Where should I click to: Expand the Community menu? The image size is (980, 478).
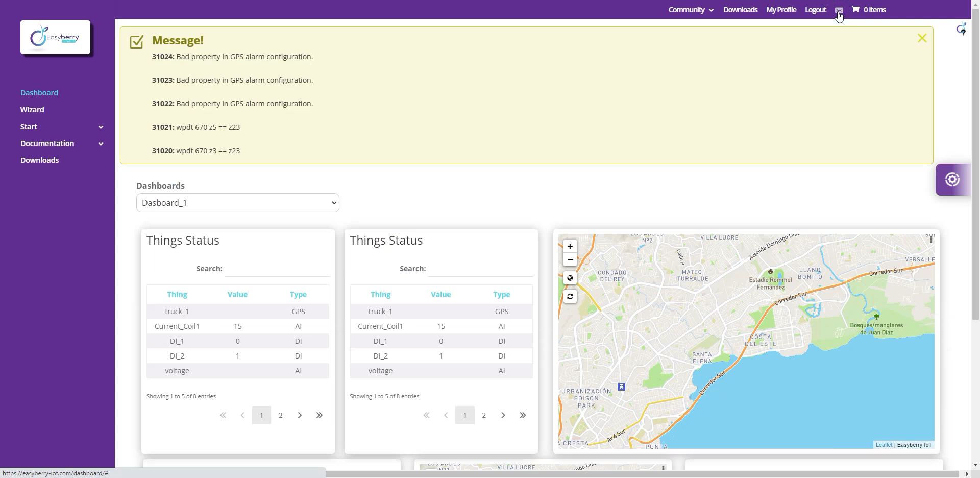(x=691, y=10)
